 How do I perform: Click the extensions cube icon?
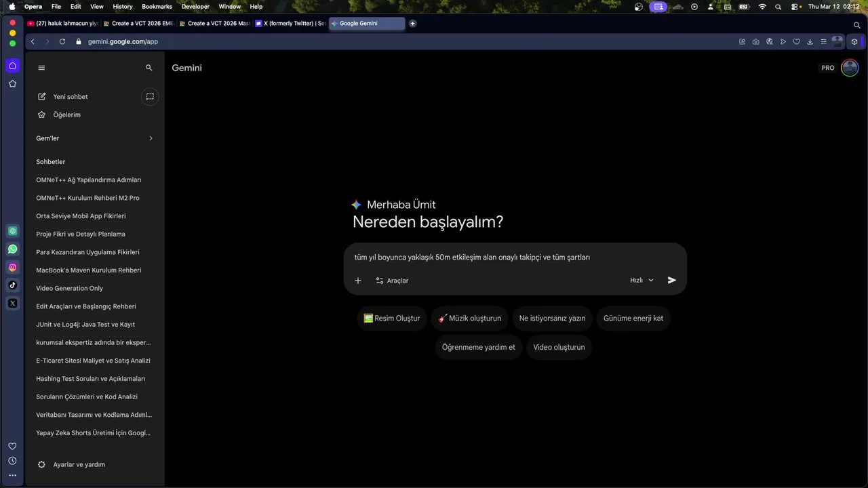[x=854, y=41]
